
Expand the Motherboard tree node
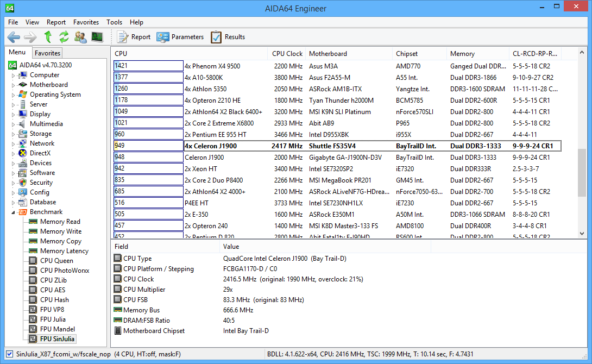pos(13,85)
